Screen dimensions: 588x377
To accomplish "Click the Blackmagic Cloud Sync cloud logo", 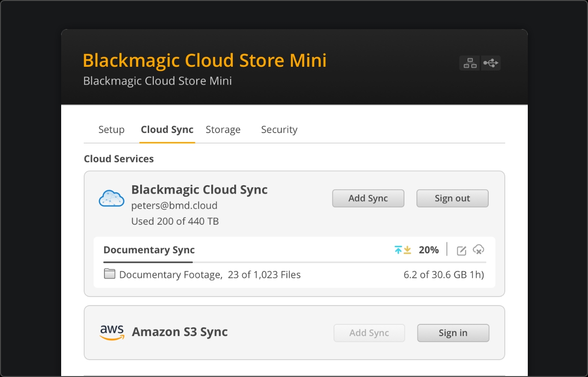I will click(x=111, y=198).
